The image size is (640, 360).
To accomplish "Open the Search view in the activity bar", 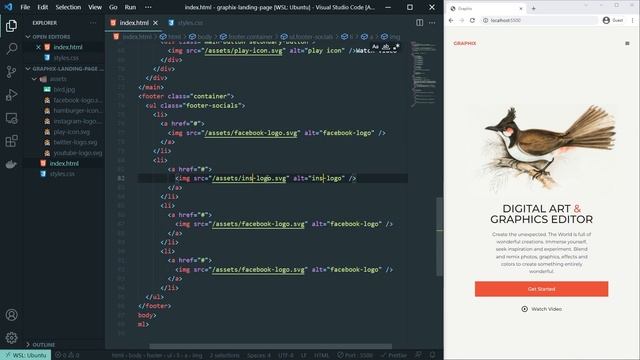I will click(11, 49).
